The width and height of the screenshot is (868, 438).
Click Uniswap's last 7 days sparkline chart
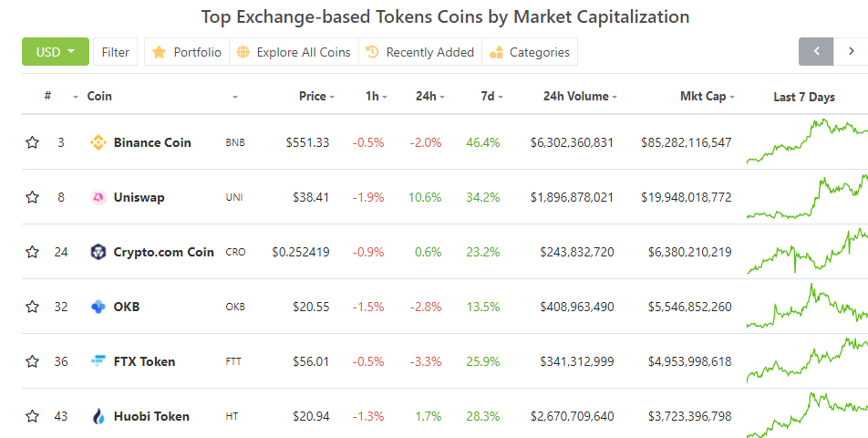tap(806, 197)
